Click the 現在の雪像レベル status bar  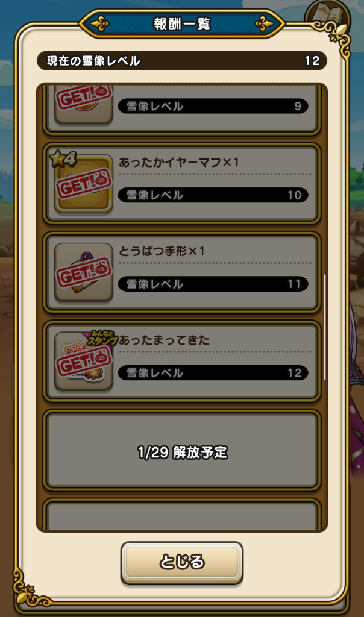tap(182, 61)
